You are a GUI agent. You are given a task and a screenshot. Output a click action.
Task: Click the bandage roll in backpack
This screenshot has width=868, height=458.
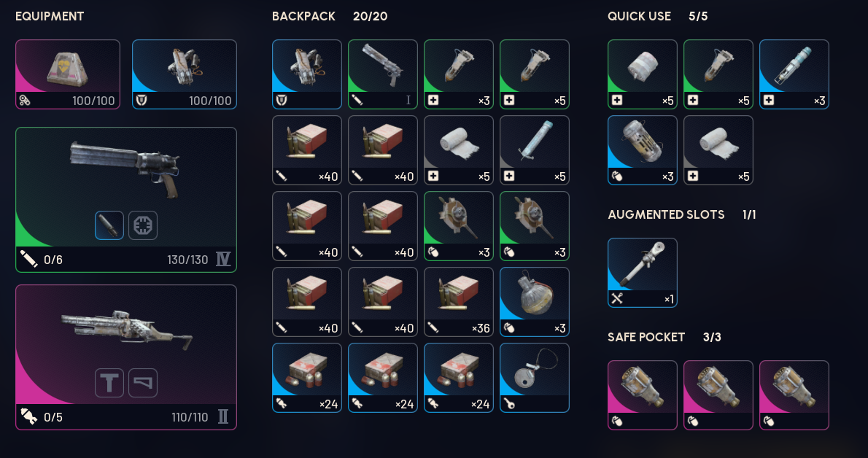pos(458,150)
